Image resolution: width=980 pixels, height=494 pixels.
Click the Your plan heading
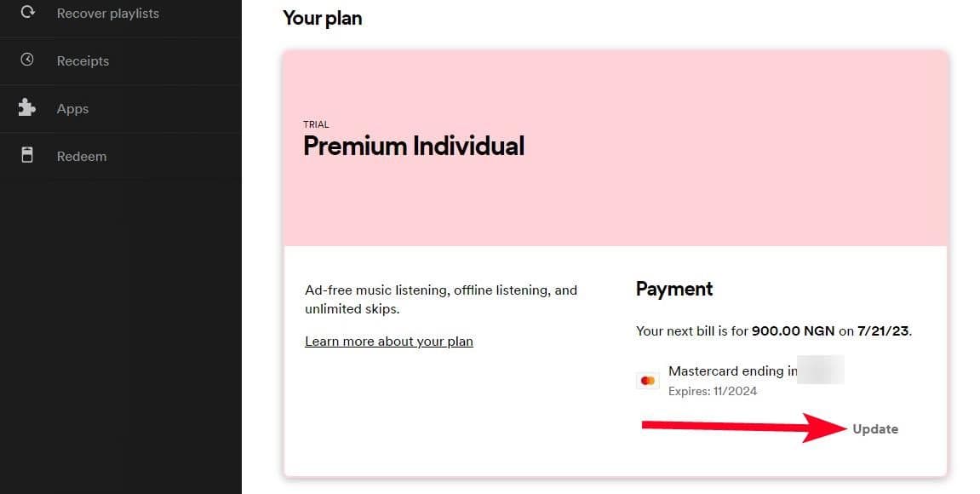tap(322, 18)
